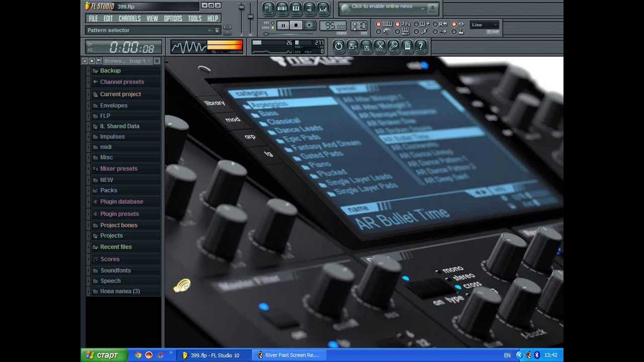Open the project info document icon
This screenshot has height=362, width=644.
[x=407, y=46]
